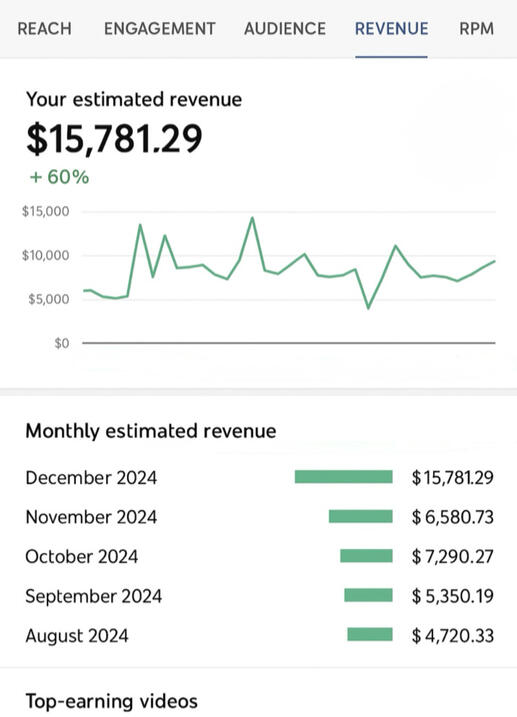Screen dimensions: 517x717
Task: Open the Top-earning videos section
Action: pos(112,701)
